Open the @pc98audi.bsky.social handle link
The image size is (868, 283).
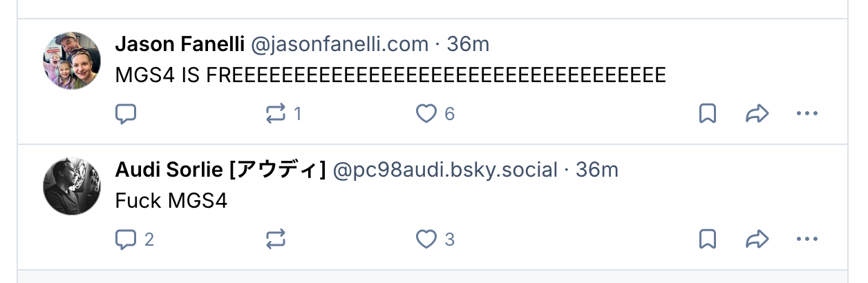click(x=445, y=170)
